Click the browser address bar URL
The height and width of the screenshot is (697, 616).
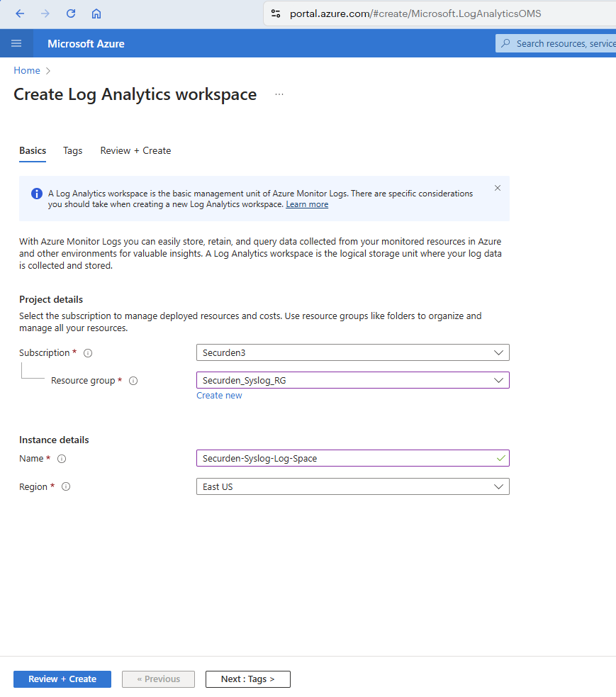(x=415, y=13)
